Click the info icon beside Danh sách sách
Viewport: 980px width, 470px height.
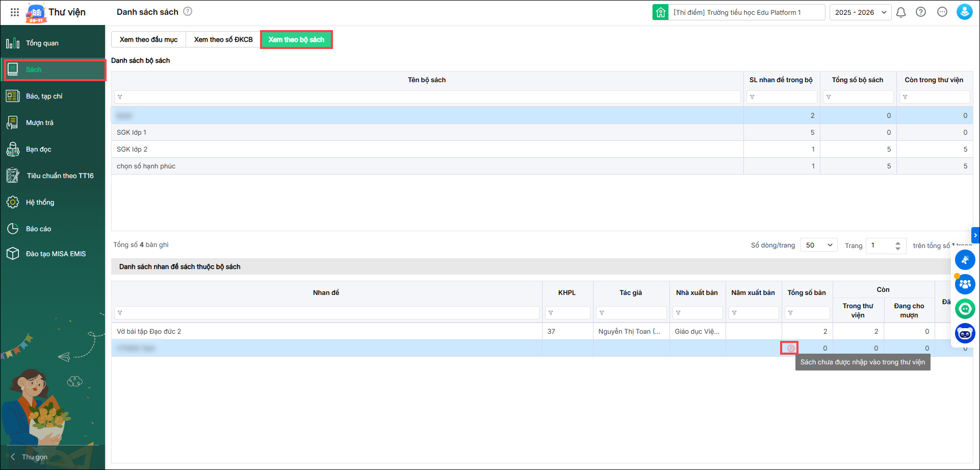pyautogui.click(x=188, y=12)
